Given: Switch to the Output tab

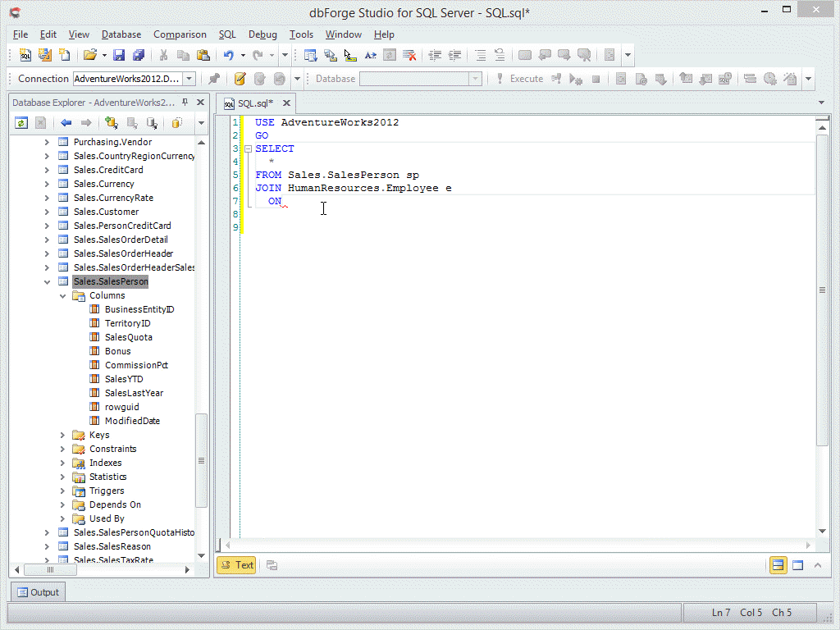Looking at the screenshot, I should tap(37, 592).
